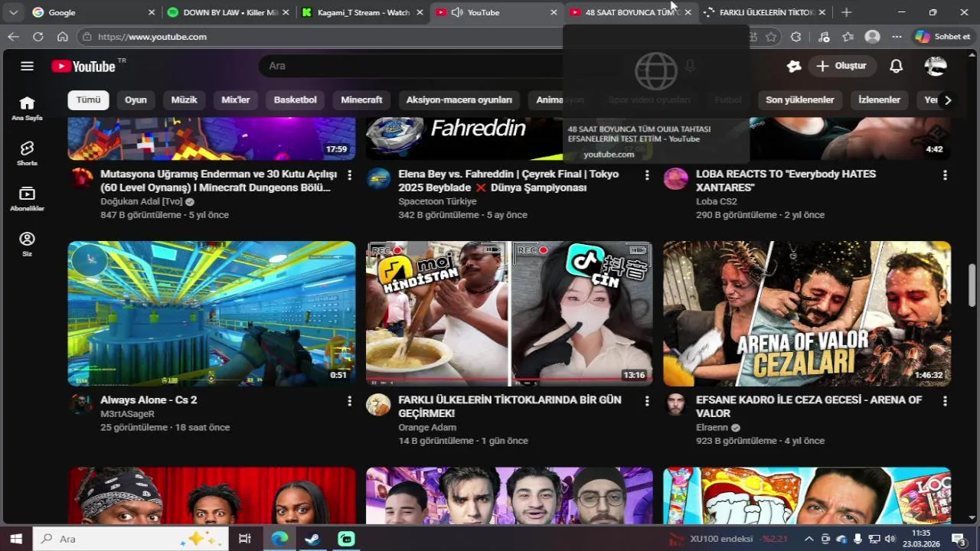Viewport: 980px width, 551px height.
Task: Open options menu for LOBA REACTS video
Action: pos(945,175)
